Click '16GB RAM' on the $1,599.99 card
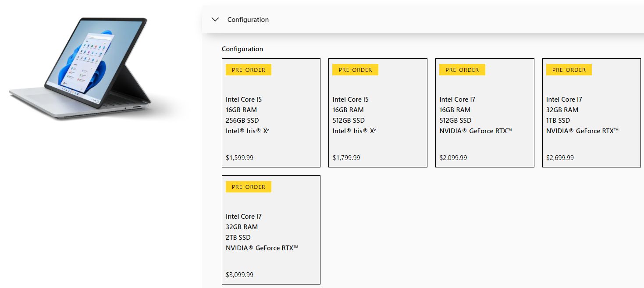This screenshot has height=288, width=644. 242,110
